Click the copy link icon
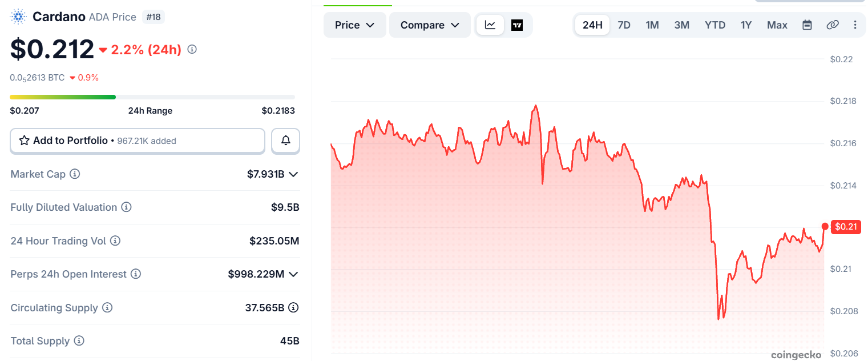The height and width of the screenshot is (361, 868). coord(833,25)
